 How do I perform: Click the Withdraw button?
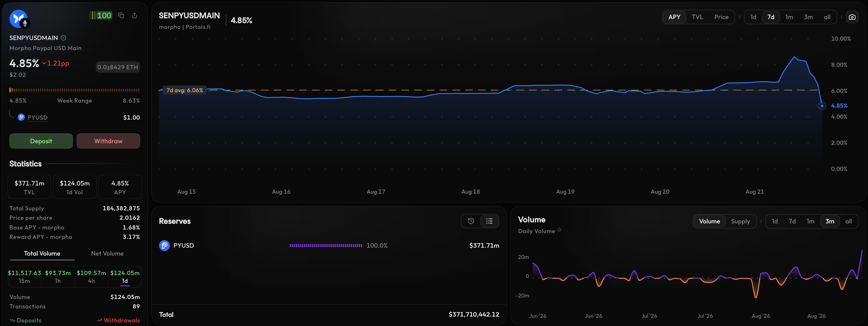[x=108, y=141]
